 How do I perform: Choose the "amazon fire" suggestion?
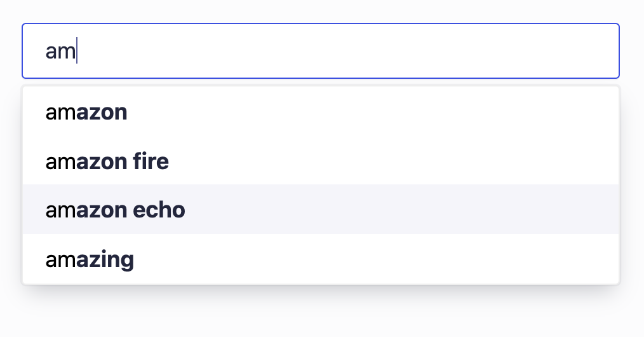click(x=107, y=162)
